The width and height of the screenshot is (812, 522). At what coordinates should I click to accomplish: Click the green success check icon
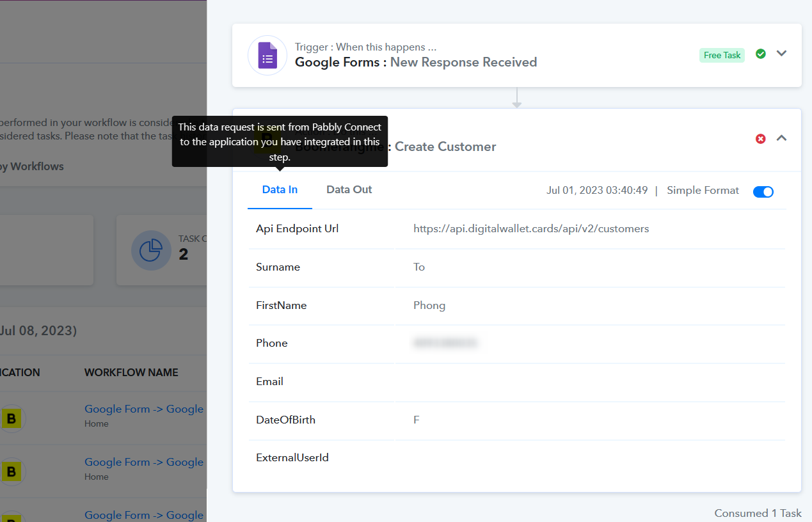coord(761,54)
